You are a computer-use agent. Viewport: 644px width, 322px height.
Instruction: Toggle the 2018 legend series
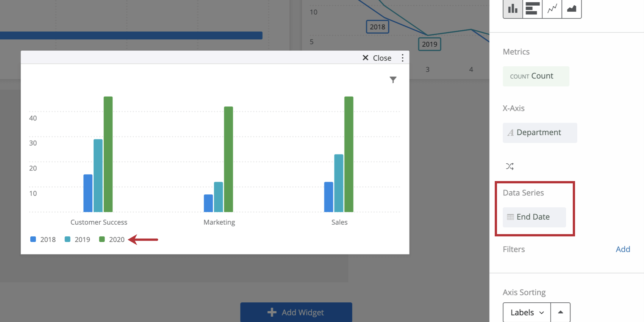click(43, 239)
